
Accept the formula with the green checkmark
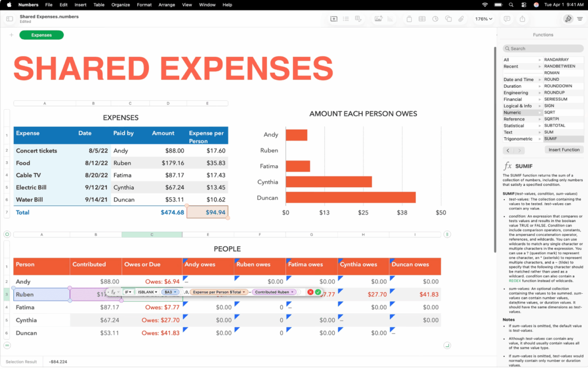pos(319,292)
